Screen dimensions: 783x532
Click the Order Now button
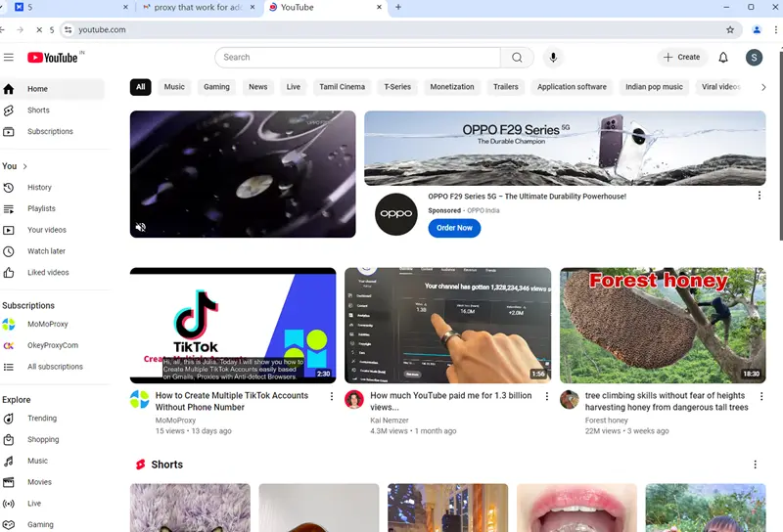coord(454,228)
